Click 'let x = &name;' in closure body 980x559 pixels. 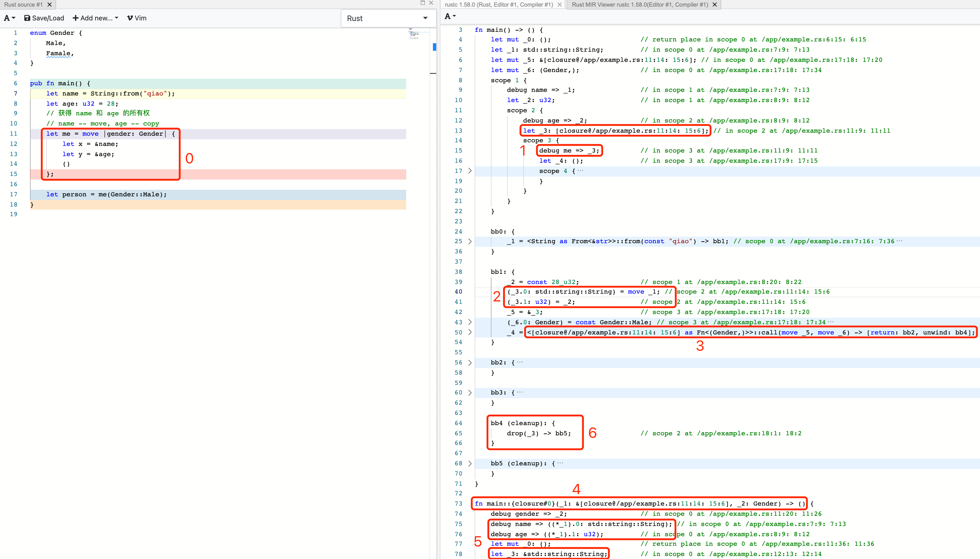pos(90,144)
